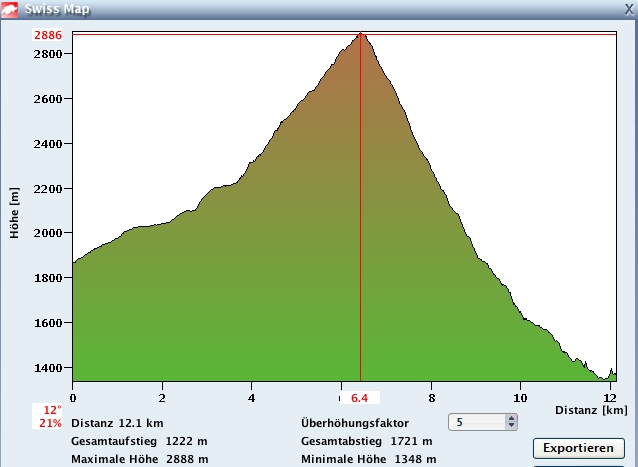638x467 pixels.
Task: Click the Gesamtabstieg 1721 m statistic
Action: pyautogui.click(x=366, y=441)
